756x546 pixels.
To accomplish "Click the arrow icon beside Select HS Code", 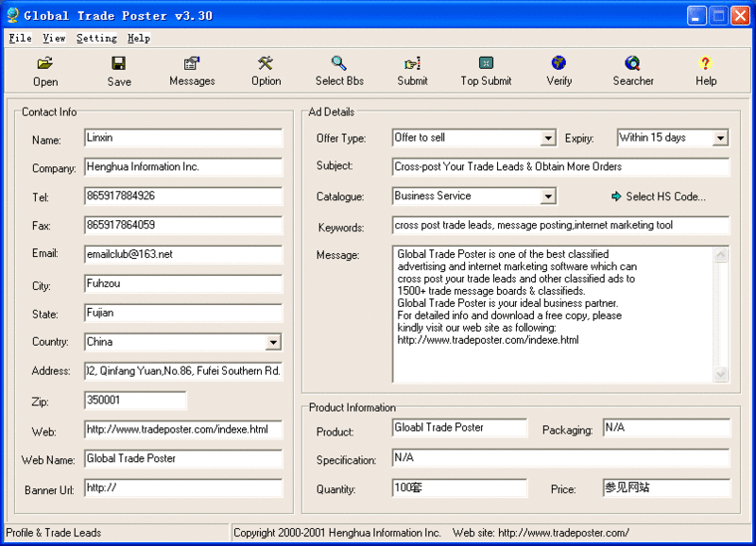I will (x=616, y=196).
